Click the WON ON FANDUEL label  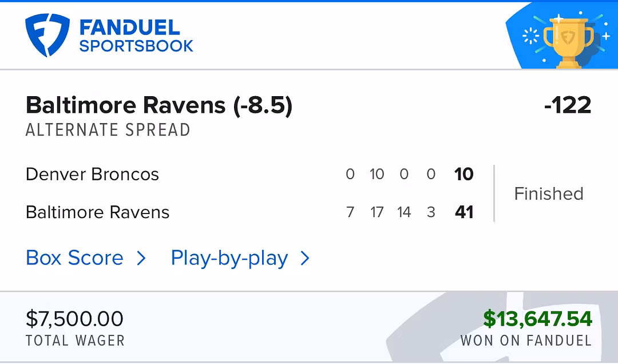526,341
